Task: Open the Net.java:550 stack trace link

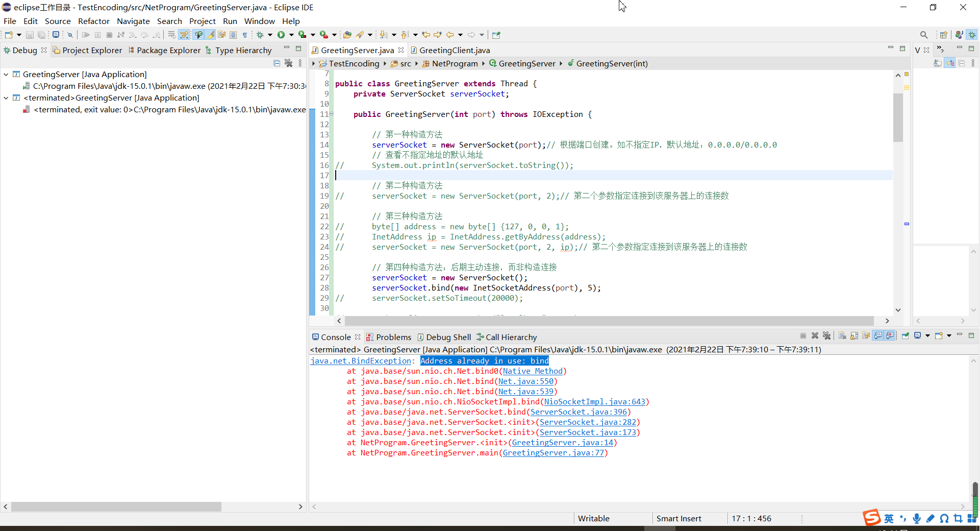Action: pos(526,381)
